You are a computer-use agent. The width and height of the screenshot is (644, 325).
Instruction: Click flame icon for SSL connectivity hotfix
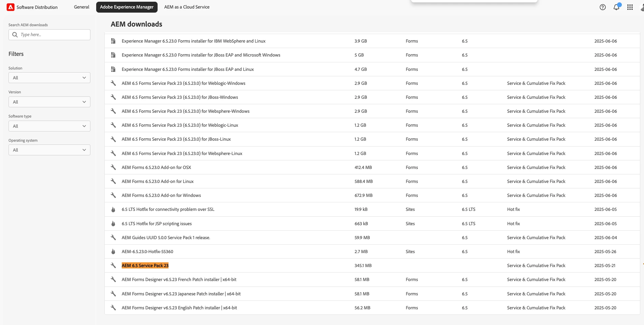[113, 210]
